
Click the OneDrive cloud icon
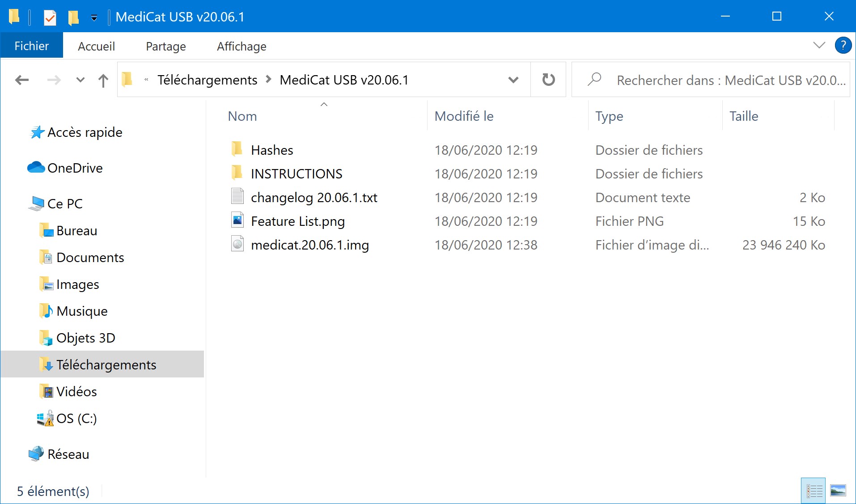[x=36, y=168]
